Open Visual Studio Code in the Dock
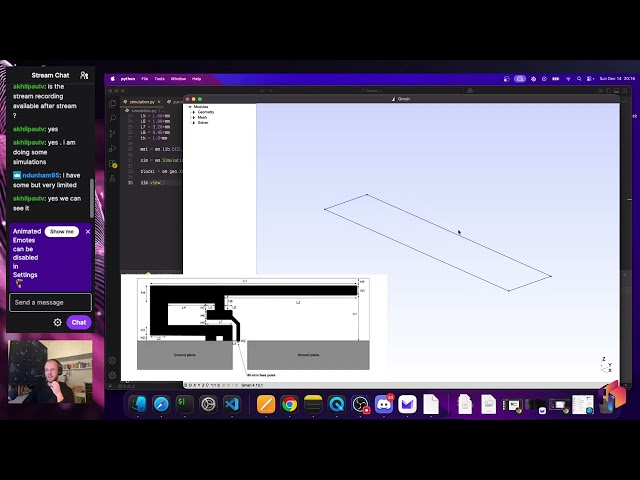The height and width of the screenshot is (480, 640). pos(232,404)
